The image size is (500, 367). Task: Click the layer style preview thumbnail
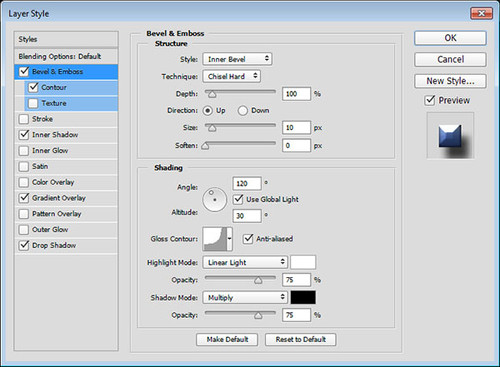coord(450,135)
